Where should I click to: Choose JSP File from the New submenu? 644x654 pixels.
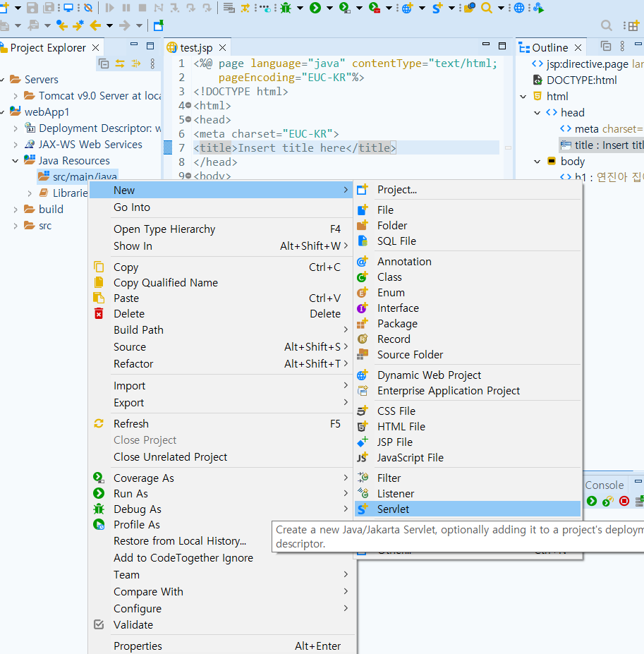(468, 442)
